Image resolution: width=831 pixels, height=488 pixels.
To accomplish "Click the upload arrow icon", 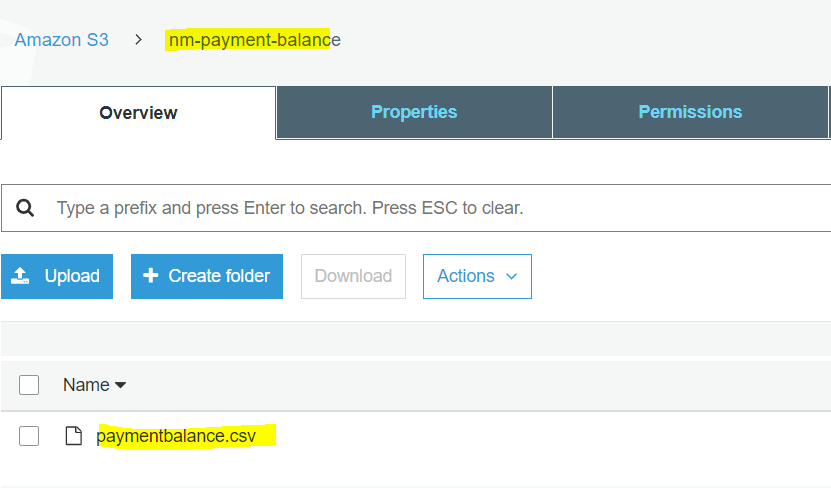I will [20, 276].
